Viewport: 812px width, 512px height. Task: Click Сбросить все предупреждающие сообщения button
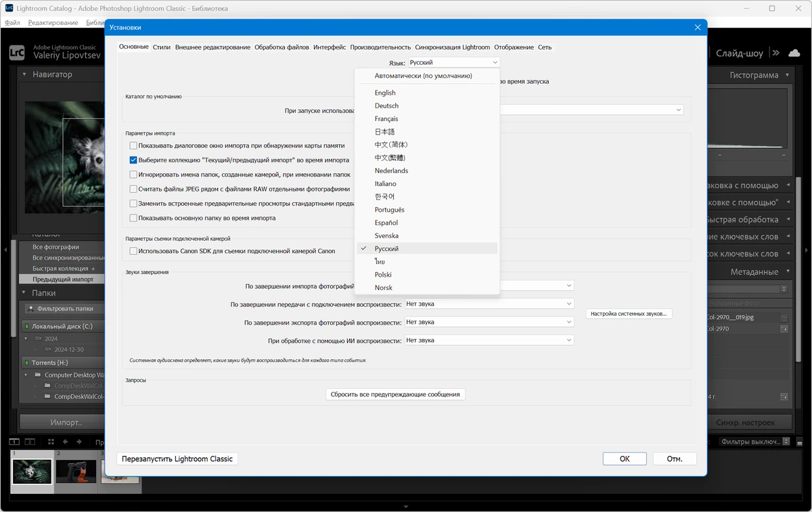(x=395, y=394)
